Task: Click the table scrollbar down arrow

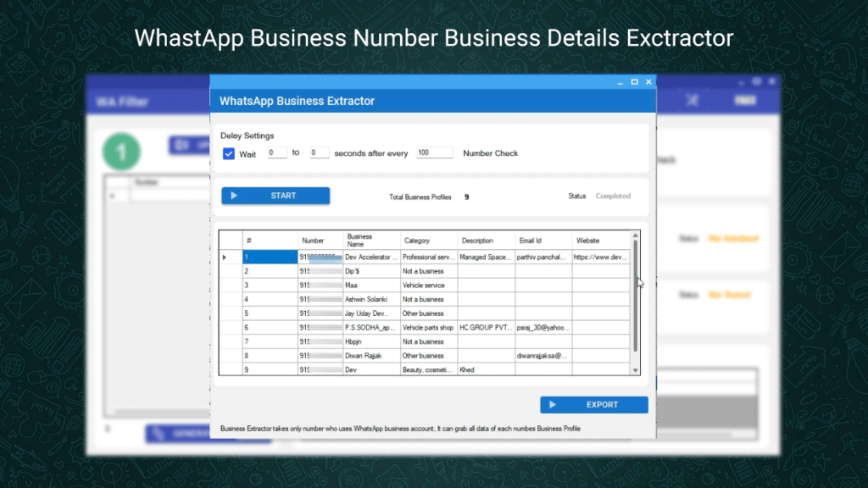Action: 636,370
